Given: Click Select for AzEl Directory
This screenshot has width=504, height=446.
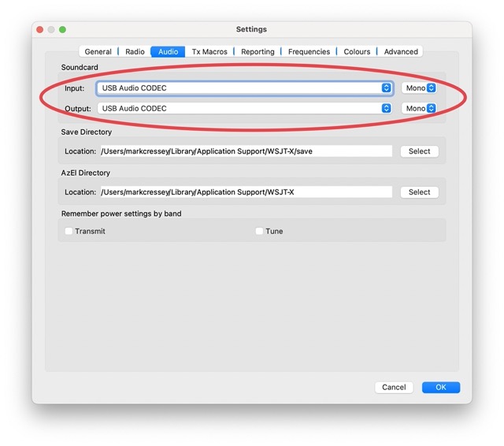Looking at the screenshot, I should click(x=419, y=192).
